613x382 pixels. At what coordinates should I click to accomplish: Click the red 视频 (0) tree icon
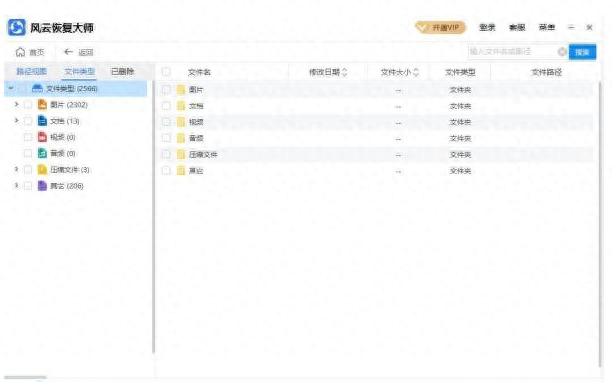tap(42, 137)
